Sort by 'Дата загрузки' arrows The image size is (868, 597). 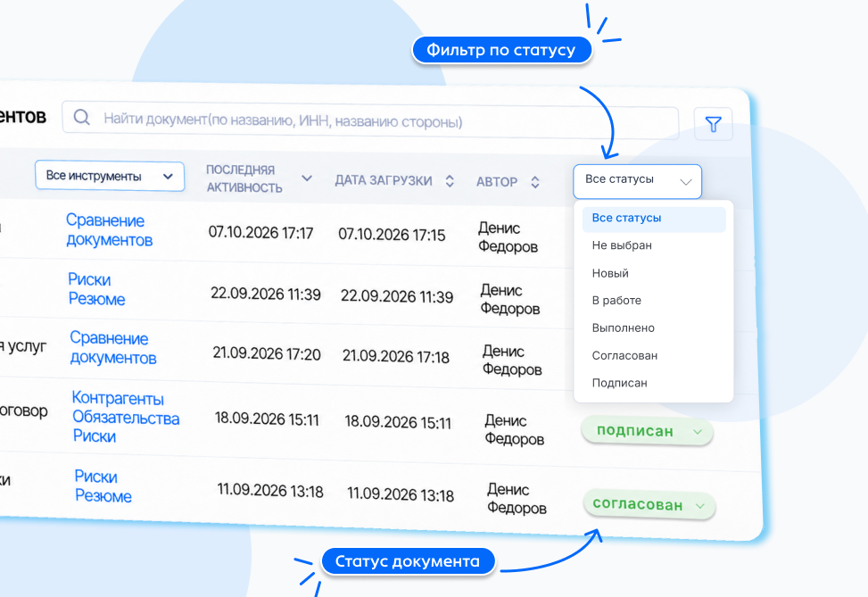pos(450,181)
